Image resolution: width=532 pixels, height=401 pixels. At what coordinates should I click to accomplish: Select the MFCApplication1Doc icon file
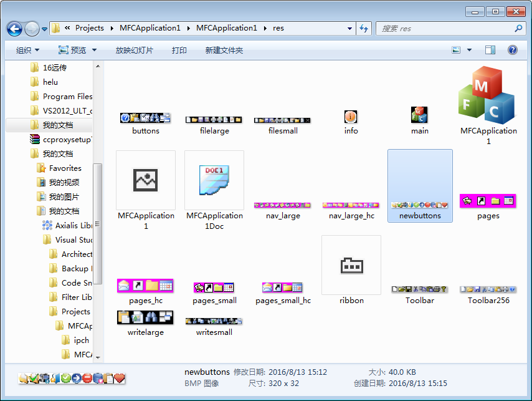click(x=214, y=181)
